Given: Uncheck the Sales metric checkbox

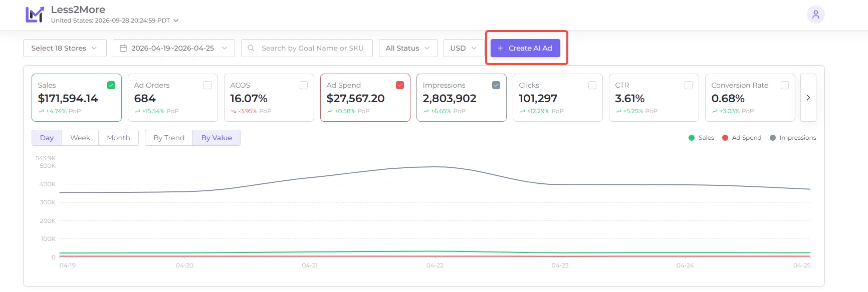Looking at the screenshot, I should point(111,85).
